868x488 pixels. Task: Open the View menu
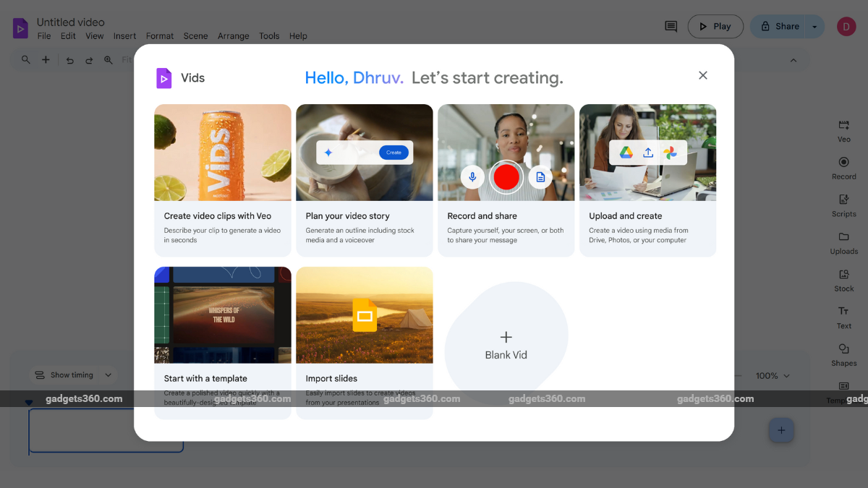(x=95, y=36)
